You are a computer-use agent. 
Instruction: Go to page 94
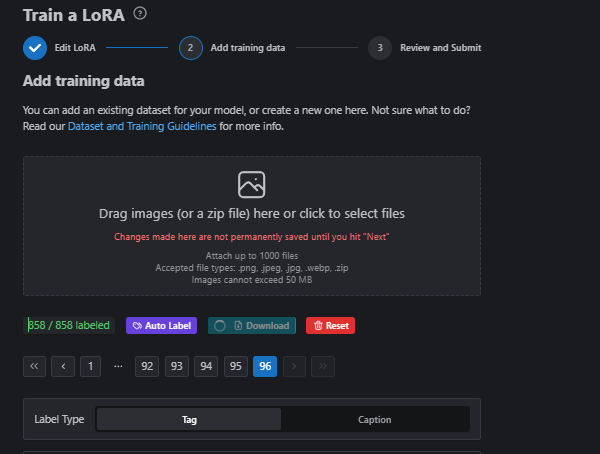pos(206,366)
